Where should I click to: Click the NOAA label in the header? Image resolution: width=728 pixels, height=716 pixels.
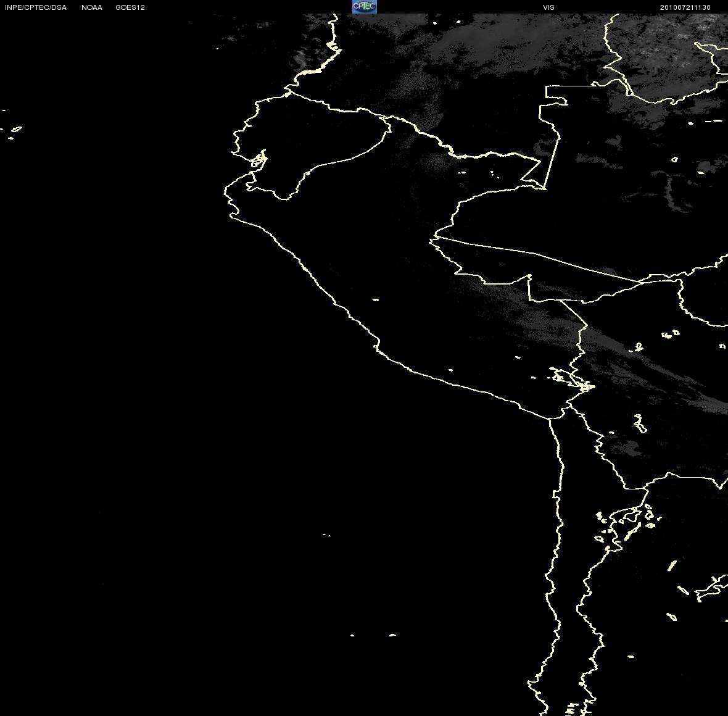pyautogui.click(x=92, y=7)
